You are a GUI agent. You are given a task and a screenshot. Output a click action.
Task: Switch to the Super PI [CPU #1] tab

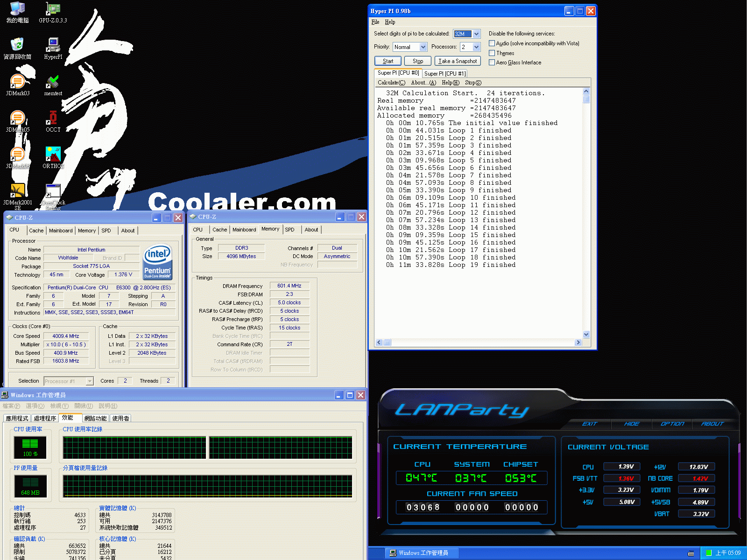(x=444, y=73)
